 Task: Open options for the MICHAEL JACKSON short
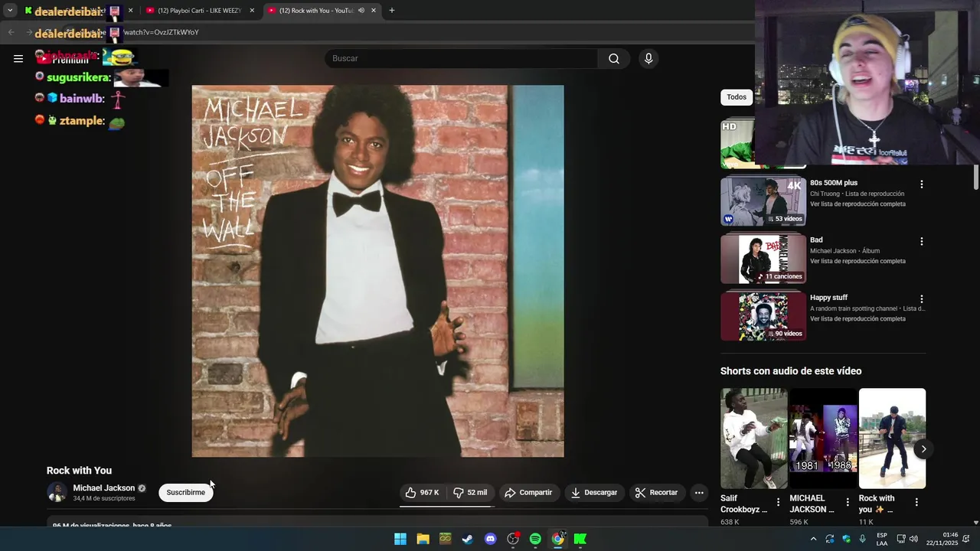[x=848, y=502]
